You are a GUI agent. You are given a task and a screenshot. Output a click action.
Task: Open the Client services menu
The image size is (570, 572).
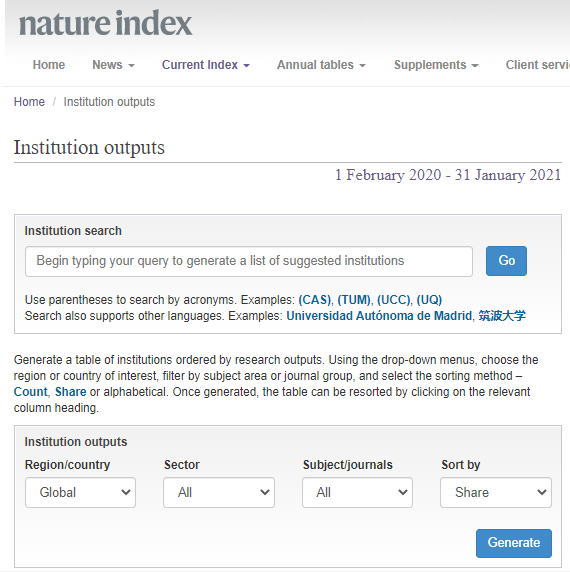click(x=538, y=65)
